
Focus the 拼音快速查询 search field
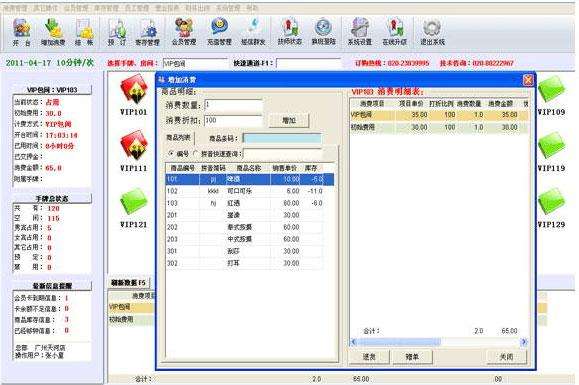coord(282,154)
